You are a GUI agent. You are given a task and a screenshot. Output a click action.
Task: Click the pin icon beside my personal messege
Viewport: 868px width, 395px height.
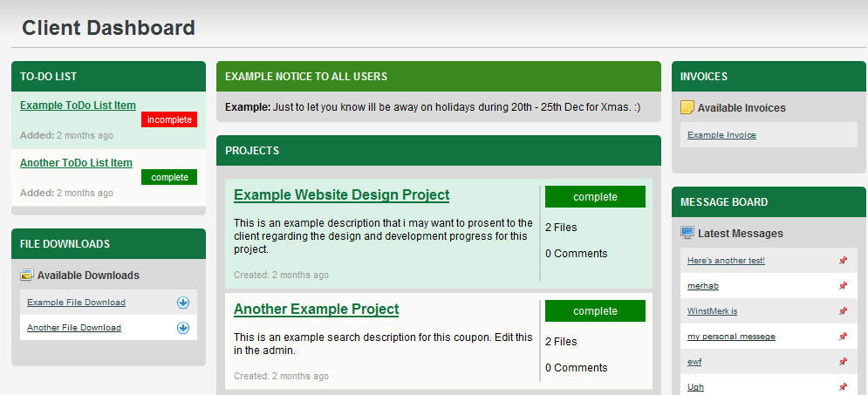(x=843, y=337)
